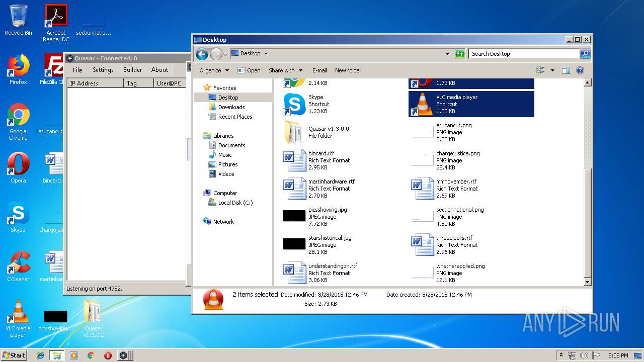Select Skype shortcut on the desktop

18,217
